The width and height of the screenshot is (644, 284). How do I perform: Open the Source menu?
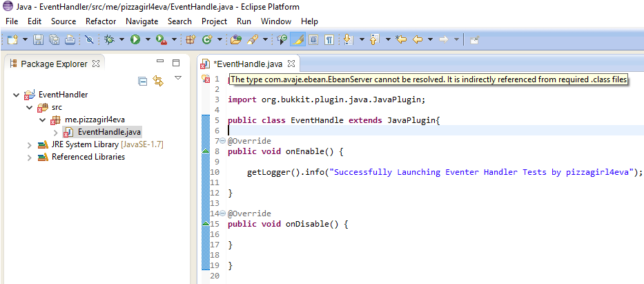click(x=64, y=21)
